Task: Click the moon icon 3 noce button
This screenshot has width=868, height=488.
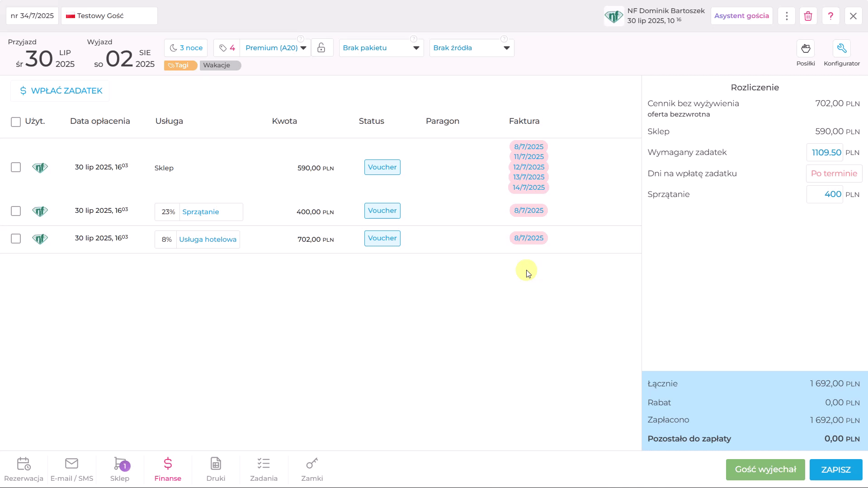Action: (186, 48)
